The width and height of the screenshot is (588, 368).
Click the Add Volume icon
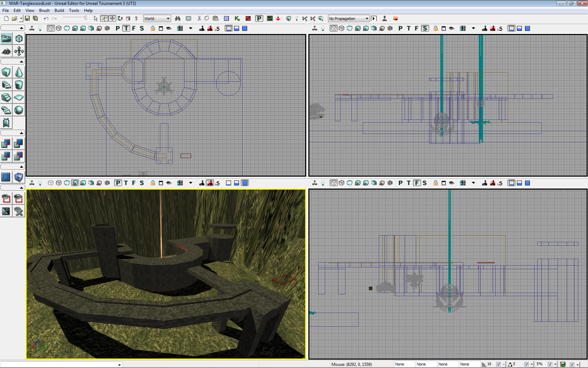19,177
